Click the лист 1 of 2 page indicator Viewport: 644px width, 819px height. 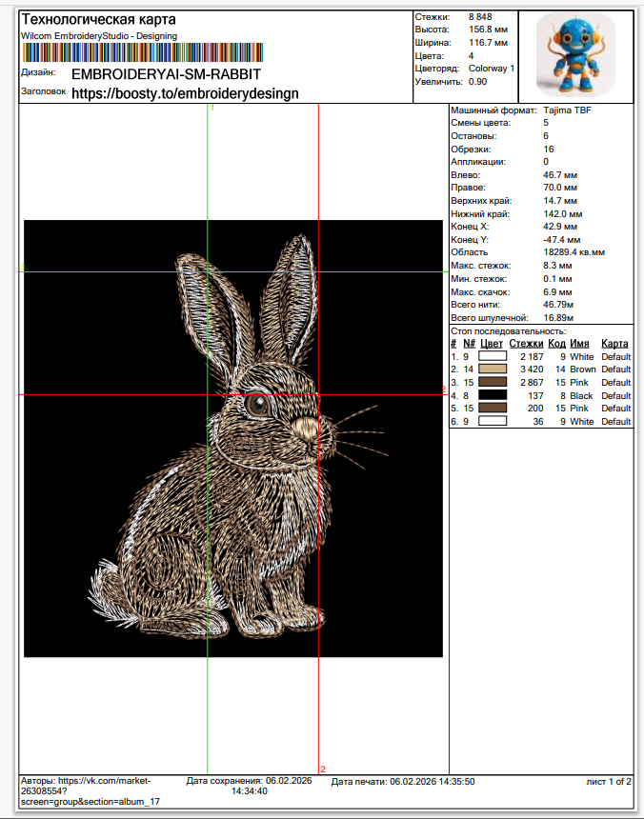click(x=608, y=782)
